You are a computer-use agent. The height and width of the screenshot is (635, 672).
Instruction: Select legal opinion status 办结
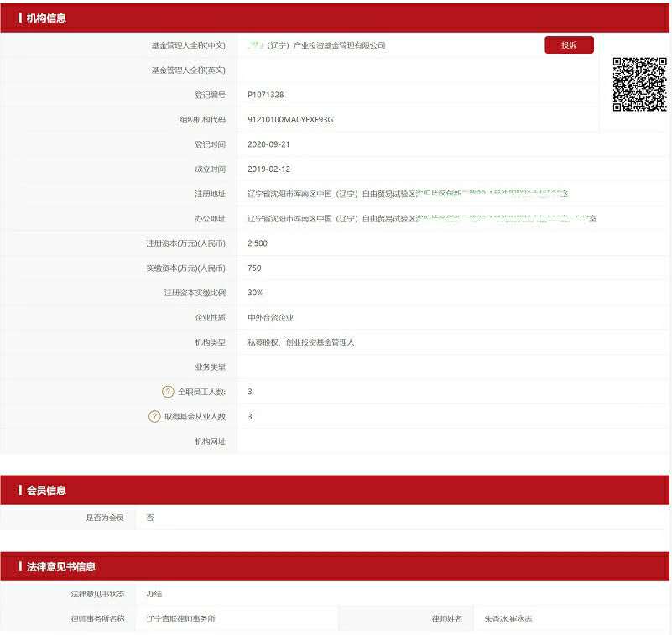coord(154,594)
